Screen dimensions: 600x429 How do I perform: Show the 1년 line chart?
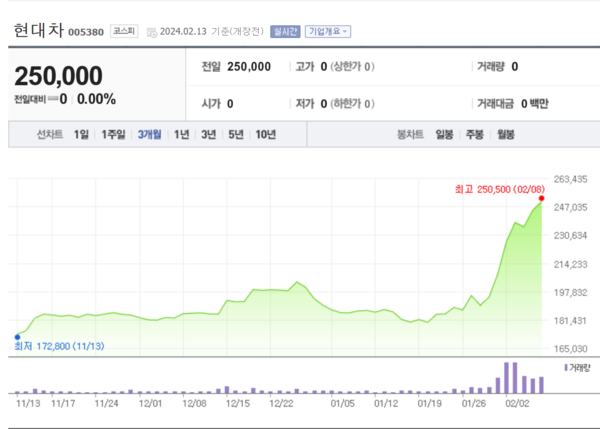(x=182, y=135)
